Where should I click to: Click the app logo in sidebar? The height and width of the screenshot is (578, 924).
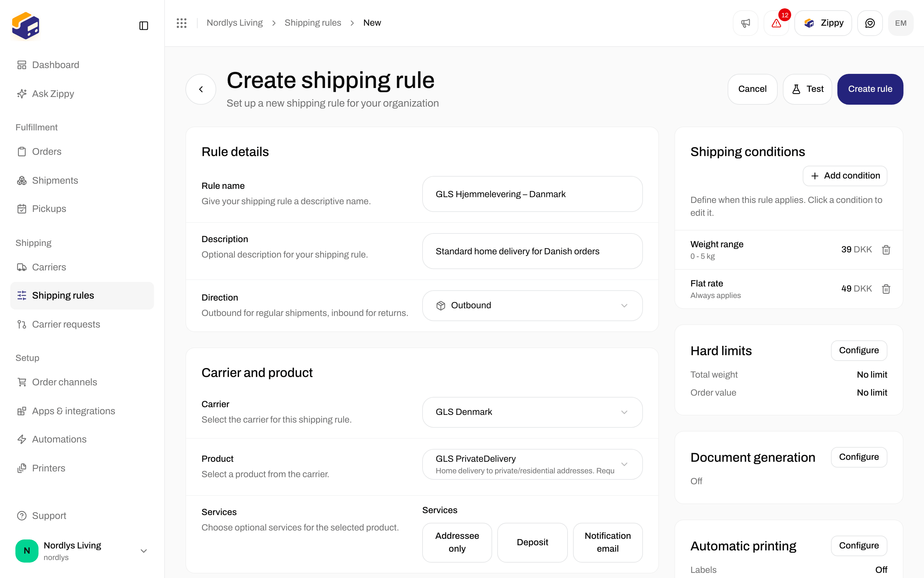(x=26, y=26)
